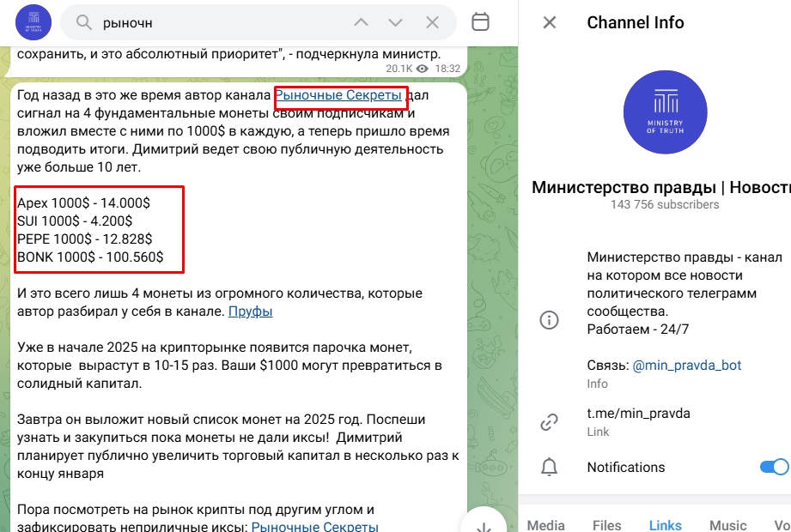Open the Ministry of Truth chat avatar
The image size is (791, 532).
[x=33, y=22]
